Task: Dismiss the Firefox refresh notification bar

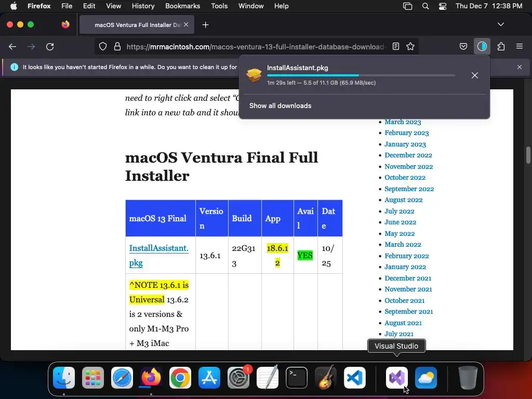Action: coord(520,67)
